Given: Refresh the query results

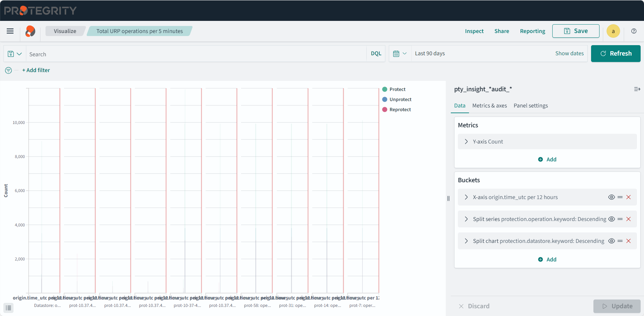Looking at the screenshot, I should pyautogui.click(x=616, y=54).
